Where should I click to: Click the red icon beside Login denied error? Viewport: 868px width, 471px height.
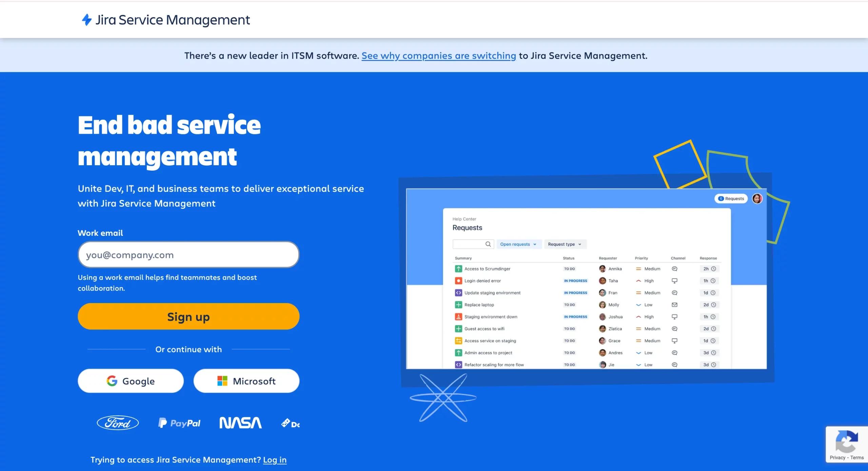[458, 281]
